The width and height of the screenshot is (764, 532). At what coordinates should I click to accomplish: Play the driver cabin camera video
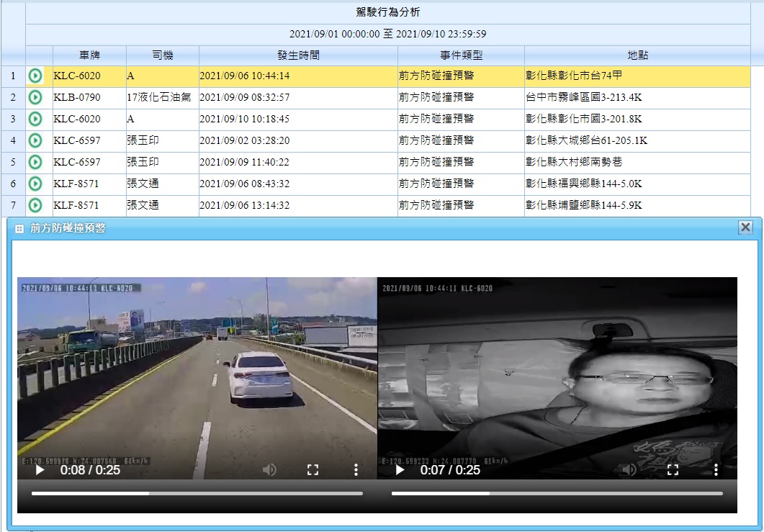(x=400, y=469)
